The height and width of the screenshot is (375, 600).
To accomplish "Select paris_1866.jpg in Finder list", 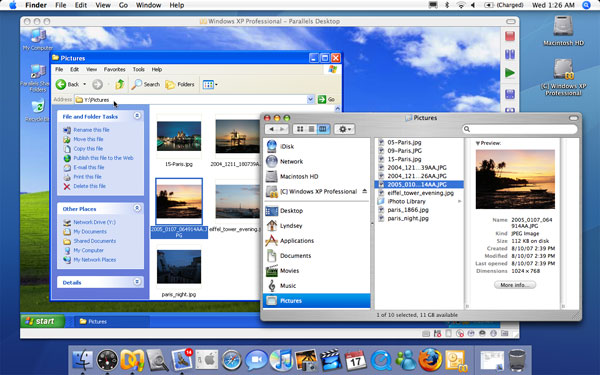I will 408,210.
